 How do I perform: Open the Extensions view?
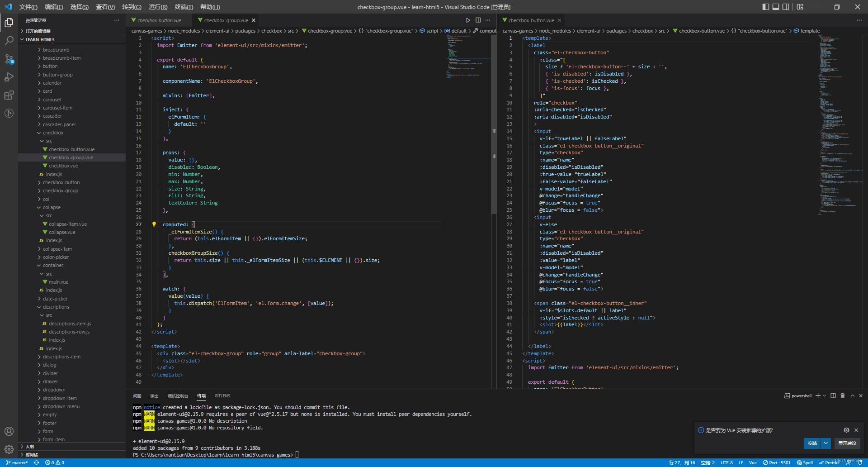coord(9,95)
